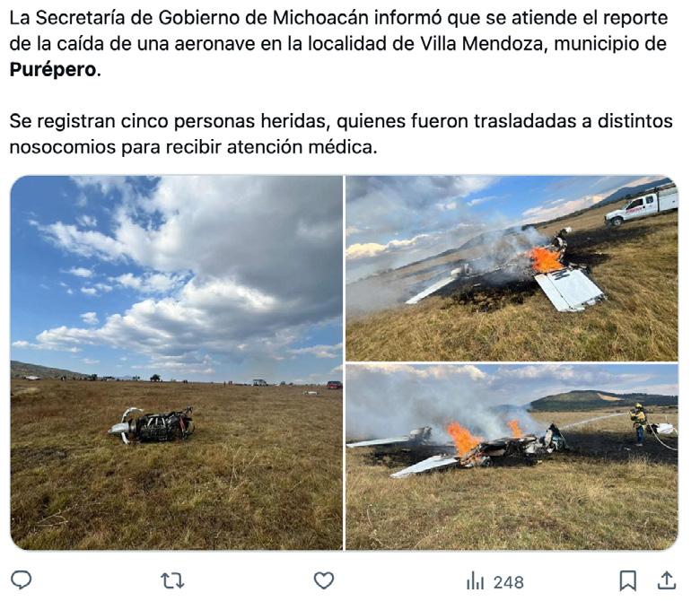700x601 pixels.
Task: Click the firefighter in the bottom-right photo
Action: pyautogui.click(x=638, y=424)
